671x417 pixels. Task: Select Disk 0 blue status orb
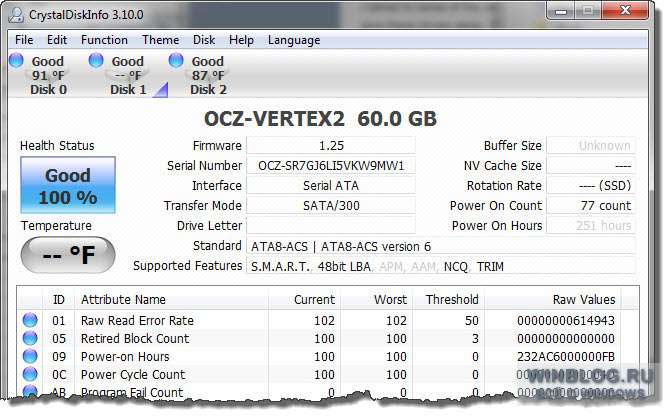(x=16, y=60)
